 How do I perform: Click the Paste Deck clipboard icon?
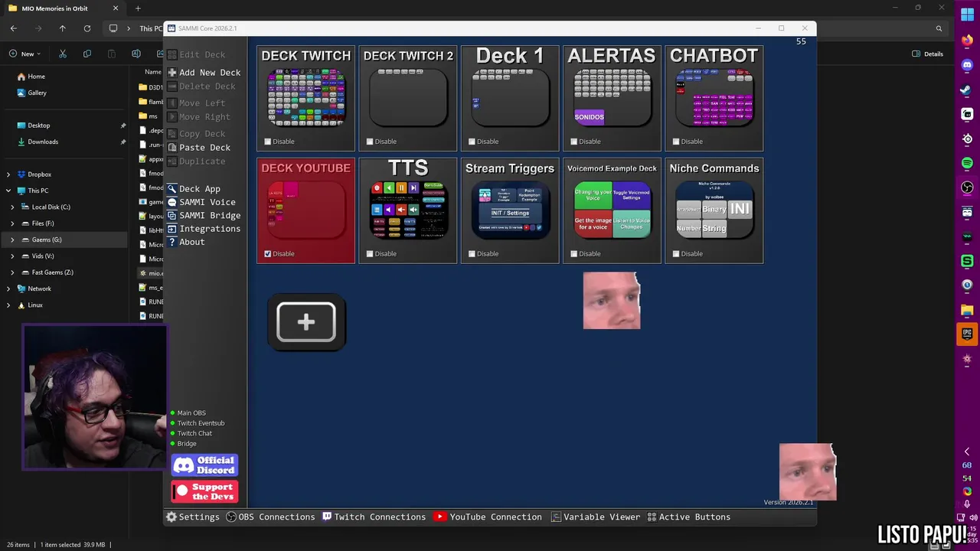[171, 148]
